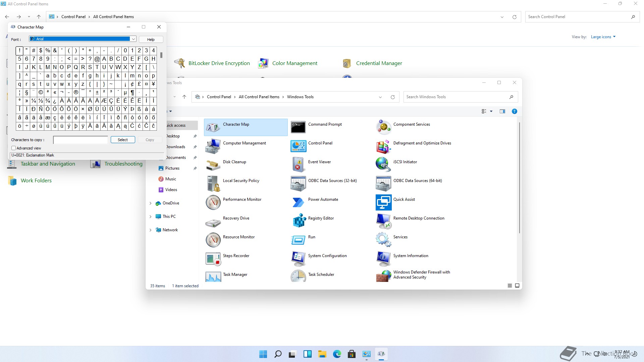
Task: Open Taskbar and Navigation settings
Action: click(x=42, y=164)
